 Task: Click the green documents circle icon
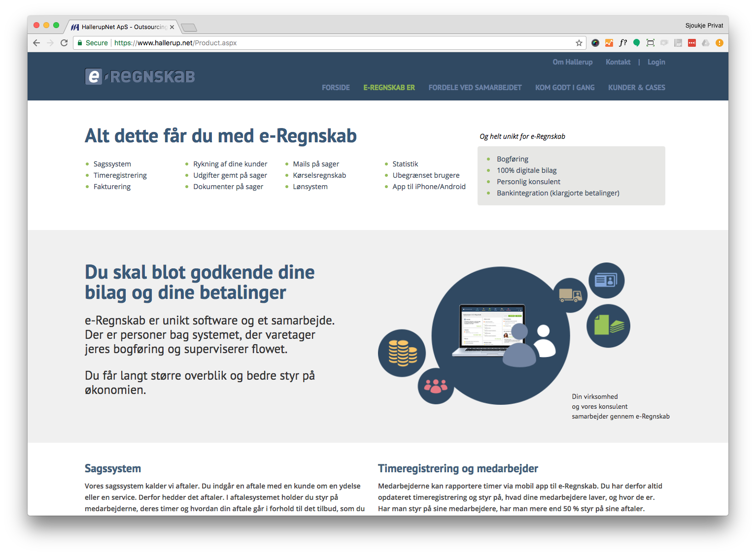609,326
